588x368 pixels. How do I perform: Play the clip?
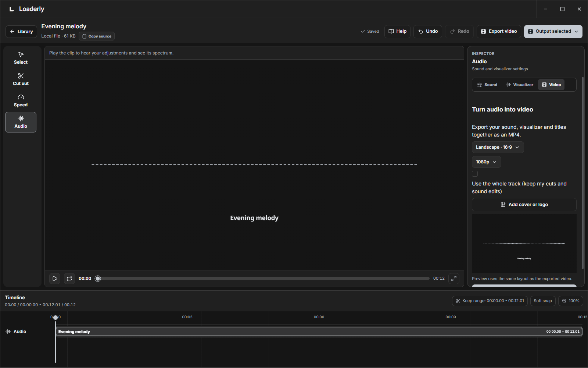pos(55,279)
